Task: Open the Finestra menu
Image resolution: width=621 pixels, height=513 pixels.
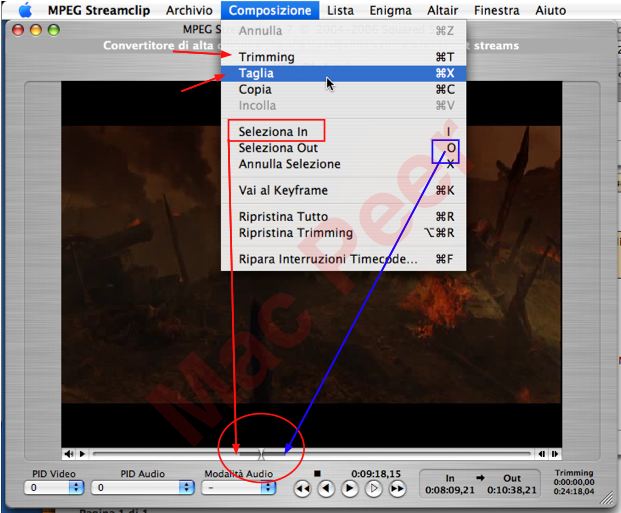Action: [x=497, y=10]
